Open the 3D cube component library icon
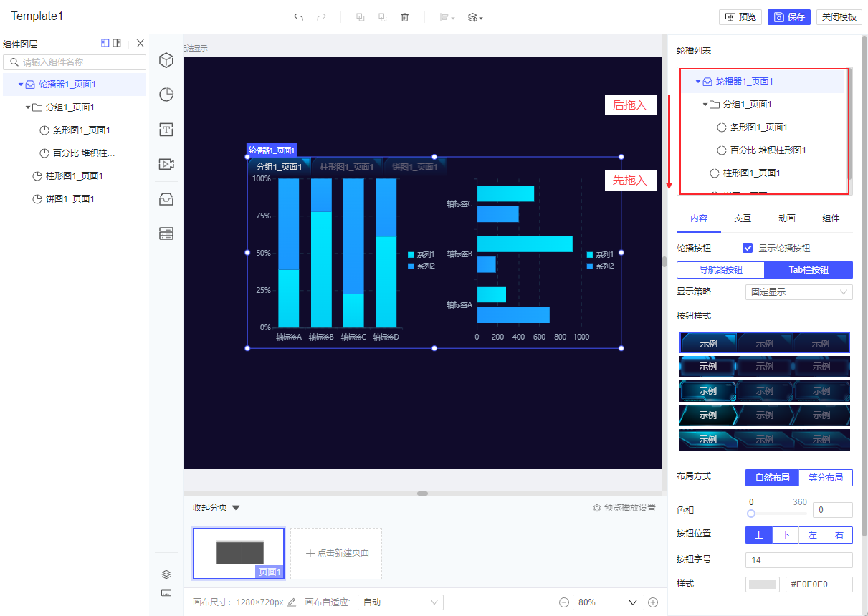Viewport: 868px width, 616px height. point(166,60)
